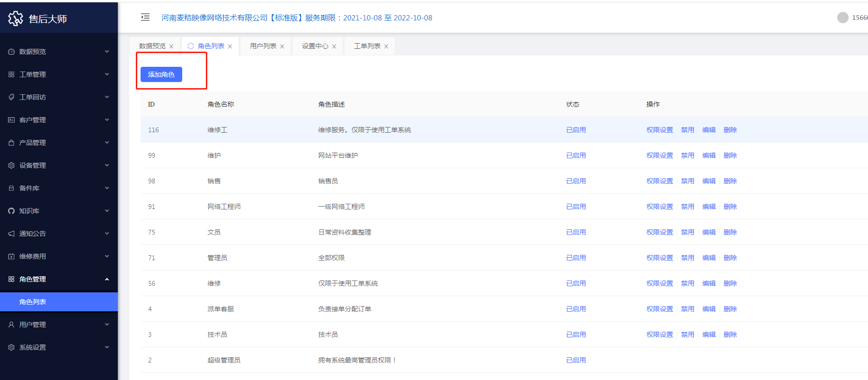Click the user avatar circle in header
The image size is (868, 380).
(x=842, y=18)
